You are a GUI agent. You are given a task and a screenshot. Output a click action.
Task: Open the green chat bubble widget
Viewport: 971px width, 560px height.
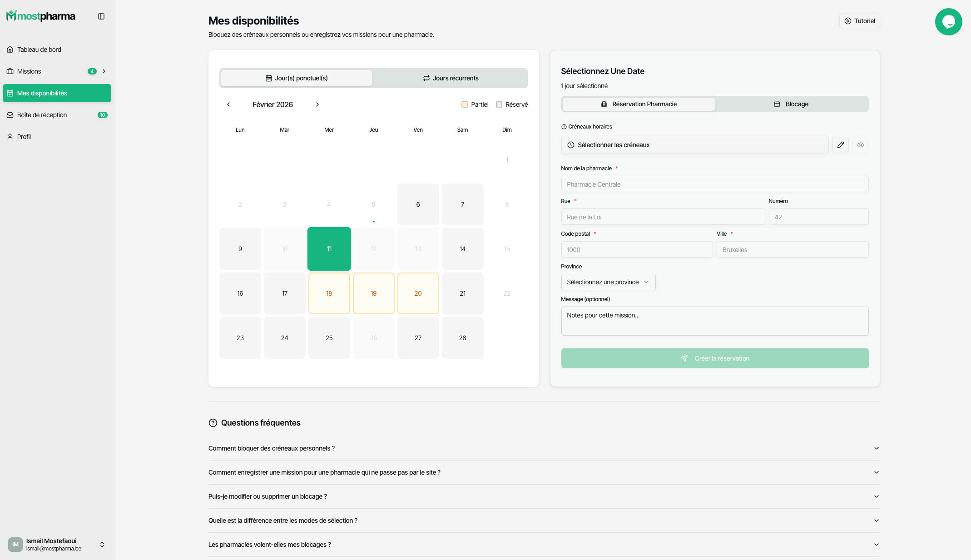(948, 21)
